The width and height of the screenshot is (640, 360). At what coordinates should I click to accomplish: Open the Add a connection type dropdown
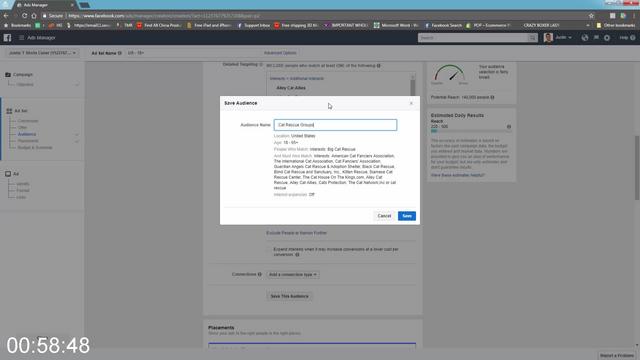(293, 275)
